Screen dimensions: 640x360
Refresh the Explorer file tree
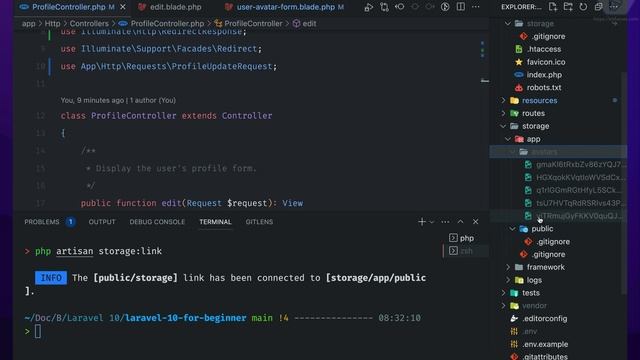(x=583, y=7)
